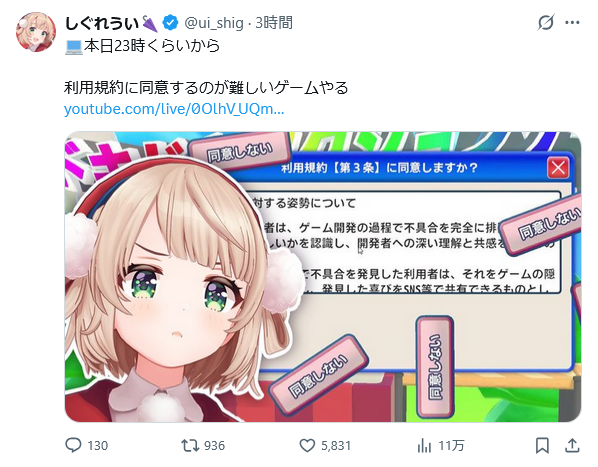Click the top 同意しない button above dialog
598x467 pixels.
pos(240,152)
